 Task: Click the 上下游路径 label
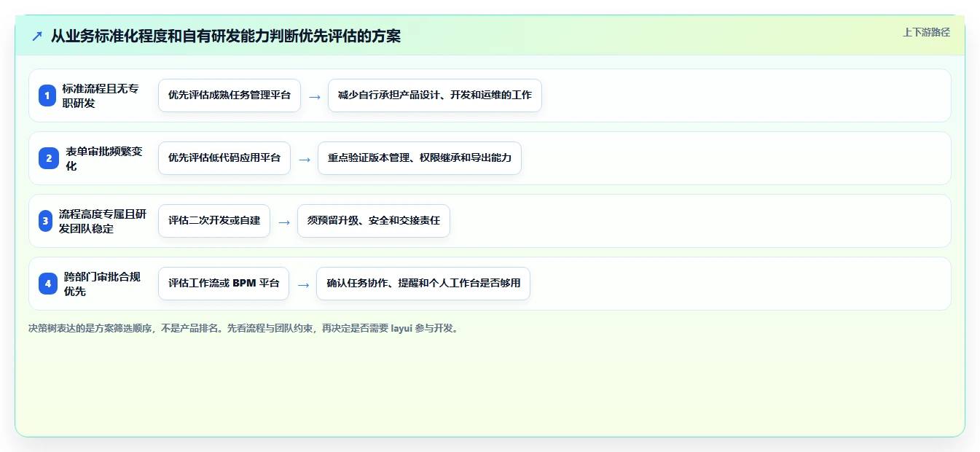[x=926, y=32]
